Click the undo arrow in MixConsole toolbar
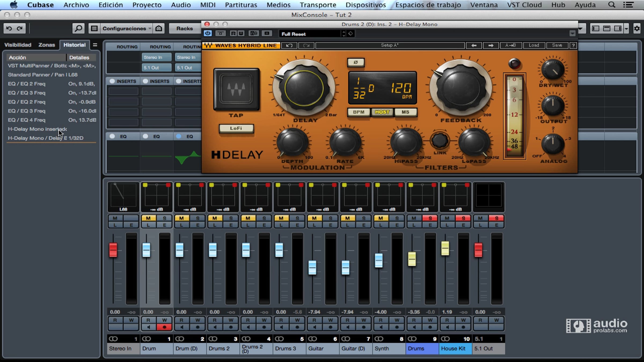The width and height of the screenshot is (644, 362). (x=9, y=28)
